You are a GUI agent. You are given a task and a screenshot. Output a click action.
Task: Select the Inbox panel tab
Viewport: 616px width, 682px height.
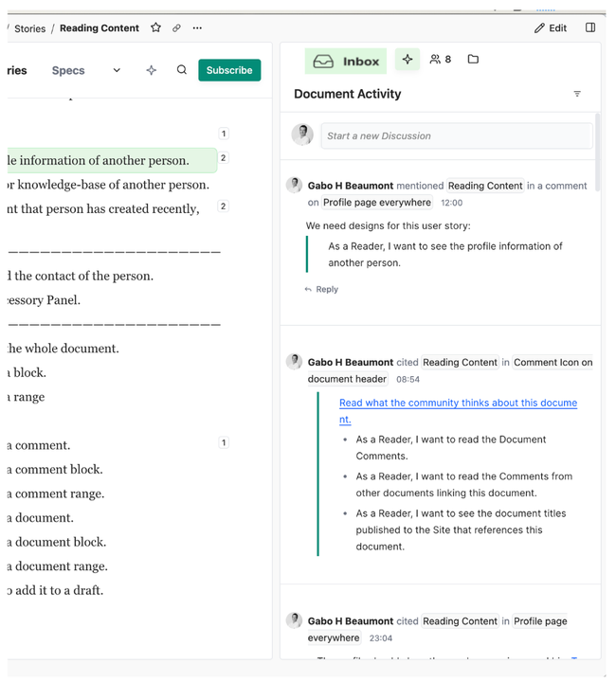[x=346, y=61]
